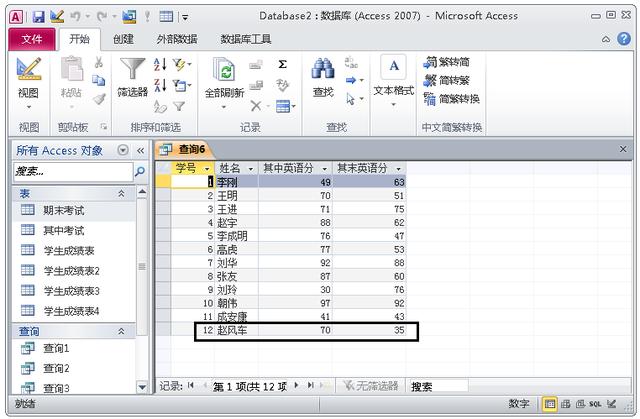Click the Save icon in quick access toolbar

click(38, 16)
